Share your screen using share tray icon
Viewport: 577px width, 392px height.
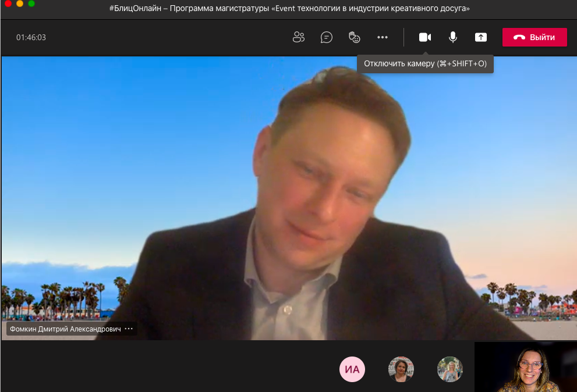click(x=480, y=37)
